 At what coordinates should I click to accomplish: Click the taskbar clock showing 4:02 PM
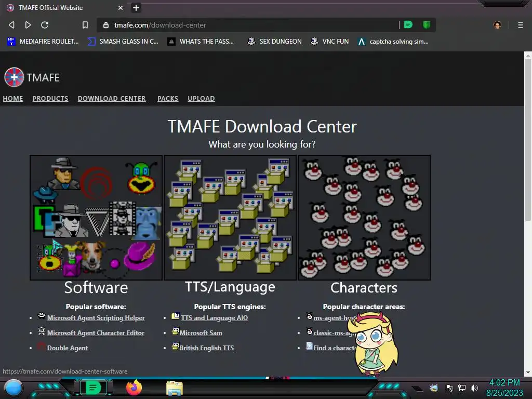pyautogui.click(x=504, y=388)
